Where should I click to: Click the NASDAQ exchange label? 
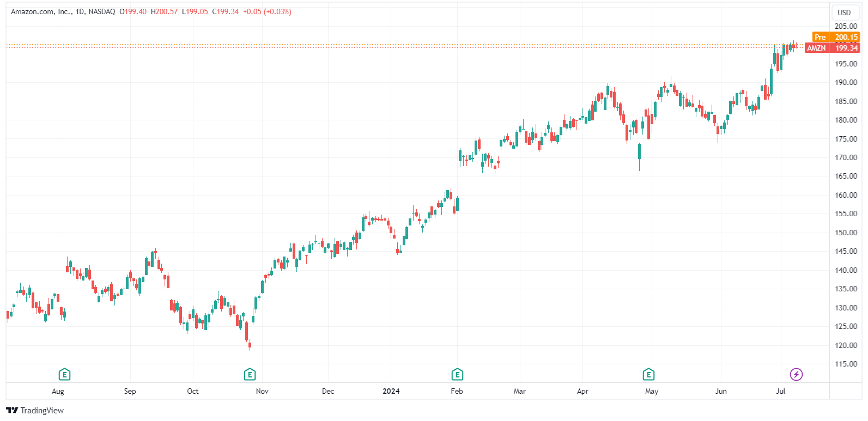102,11
